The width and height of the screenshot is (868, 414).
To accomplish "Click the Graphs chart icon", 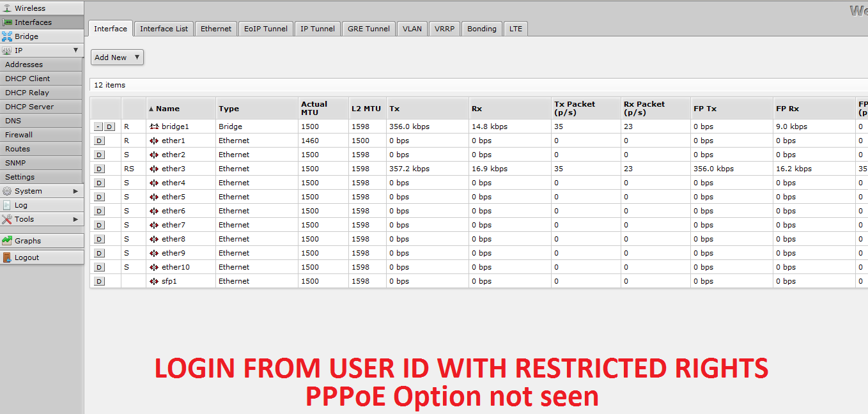I will pyautogui.click(x=7, y=241).
